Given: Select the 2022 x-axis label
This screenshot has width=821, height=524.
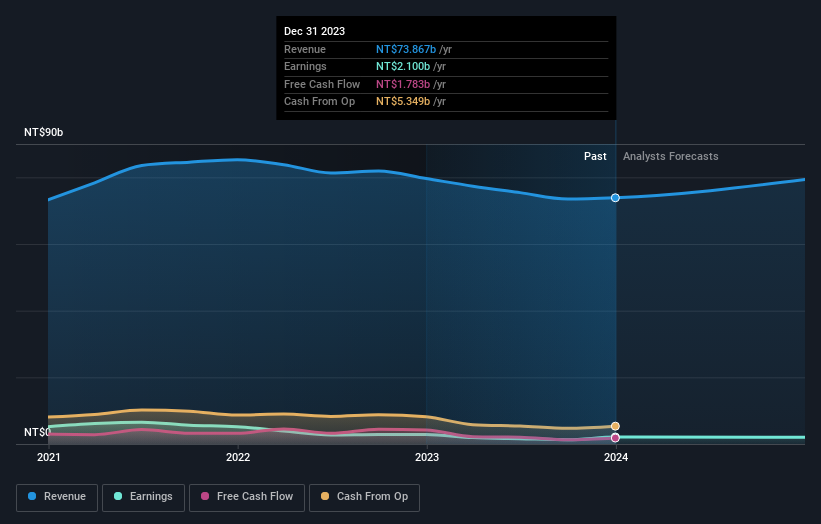Looking at the screenshot, I should pos(238,457).
